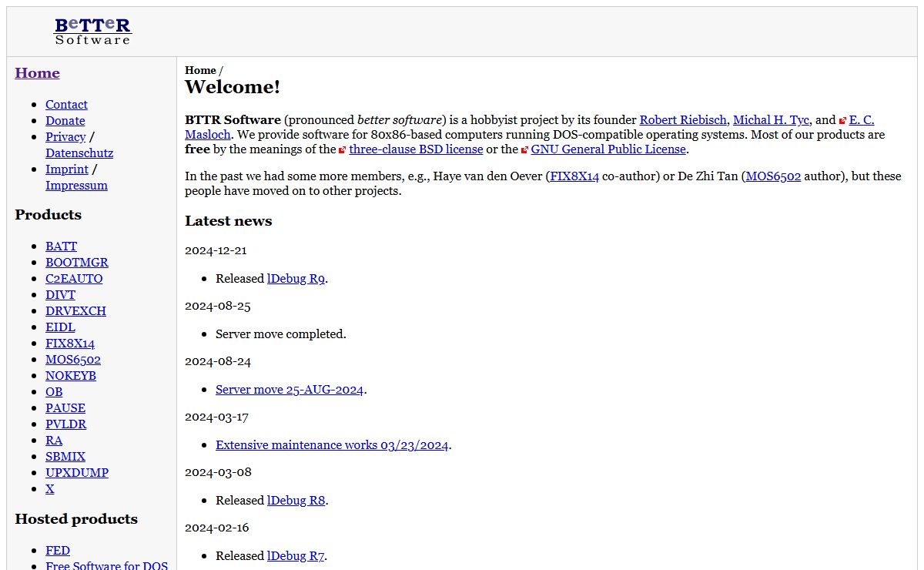Open the GNU General Public License link
This screenshot has width=924, height=570.
[x=608, y=149]
